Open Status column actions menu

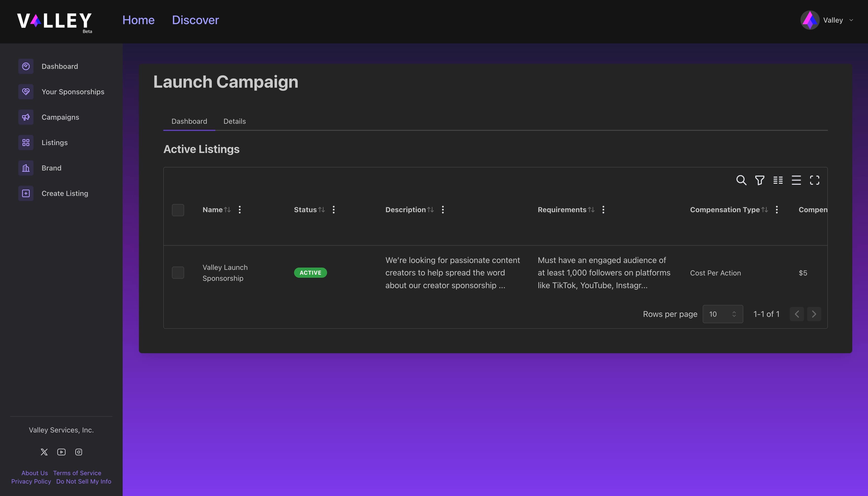click(334, 210)
